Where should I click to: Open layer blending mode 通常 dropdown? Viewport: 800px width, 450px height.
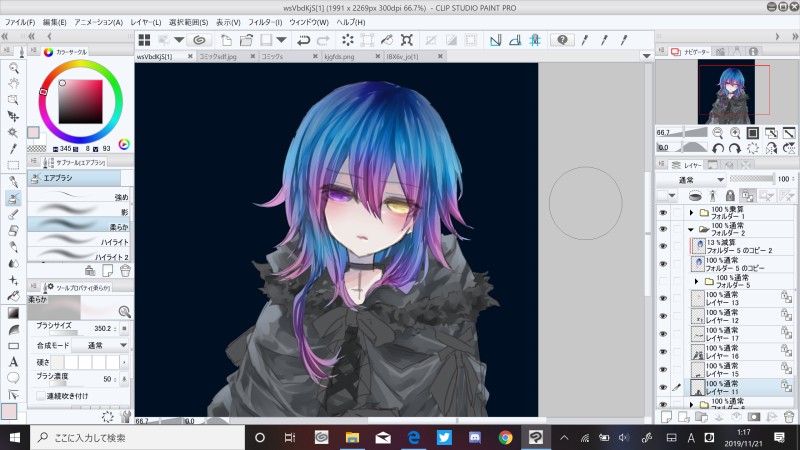pyautogui.click(x=691, y=180)
